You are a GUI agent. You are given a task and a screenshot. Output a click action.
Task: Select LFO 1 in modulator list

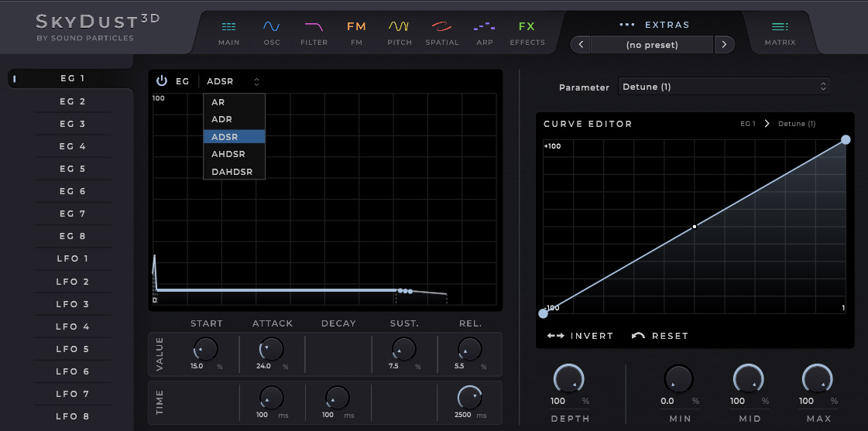[73, 258]
